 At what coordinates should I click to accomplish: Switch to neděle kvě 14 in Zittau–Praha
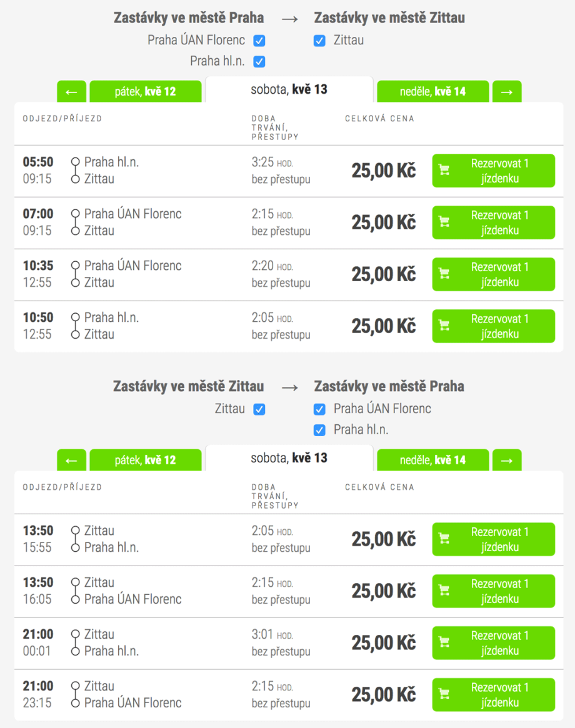coord(432,461)
